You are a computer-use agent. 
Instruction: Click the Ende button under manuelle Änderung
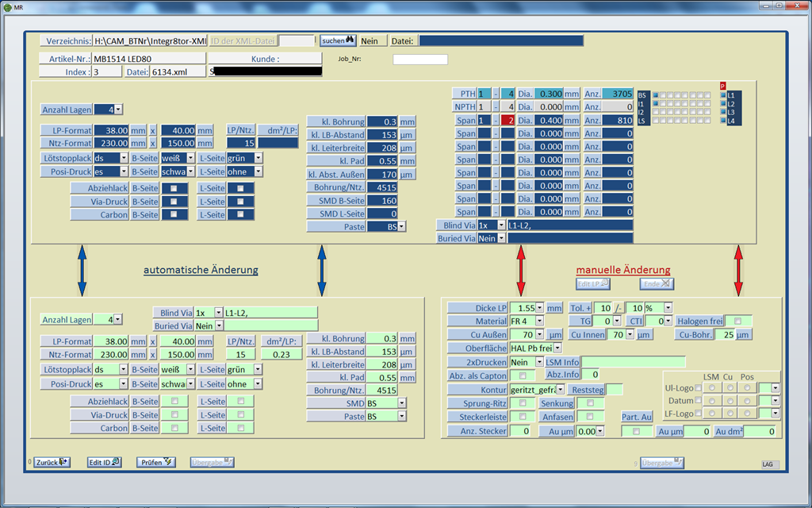click(657, 283)
